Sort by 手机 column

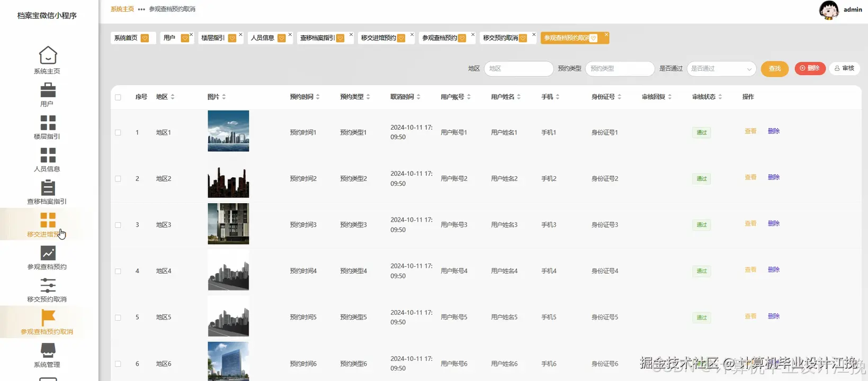point(558,97)
